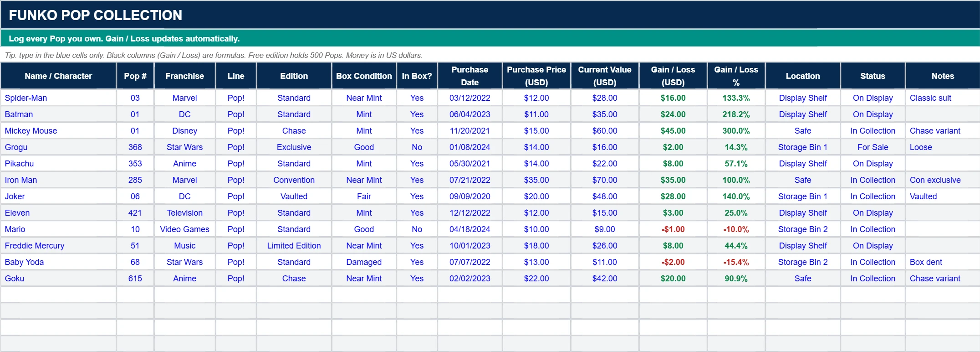The width and height of the screenshot is (980, 352).
Task: Click the Batman name cell
Action: point(58,114)
